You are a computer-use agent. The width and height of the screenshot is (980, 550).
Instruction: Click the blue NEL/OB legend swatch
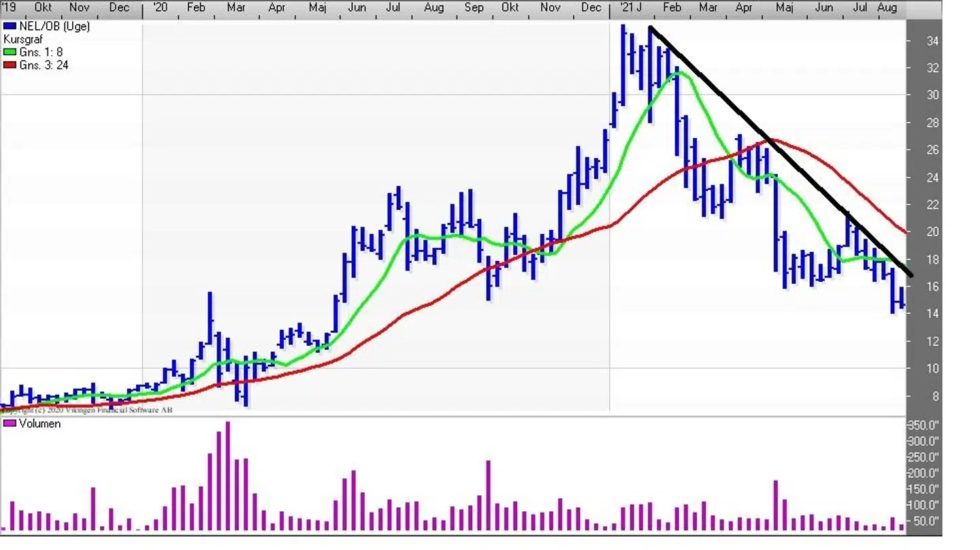click(x=10, y=27)
